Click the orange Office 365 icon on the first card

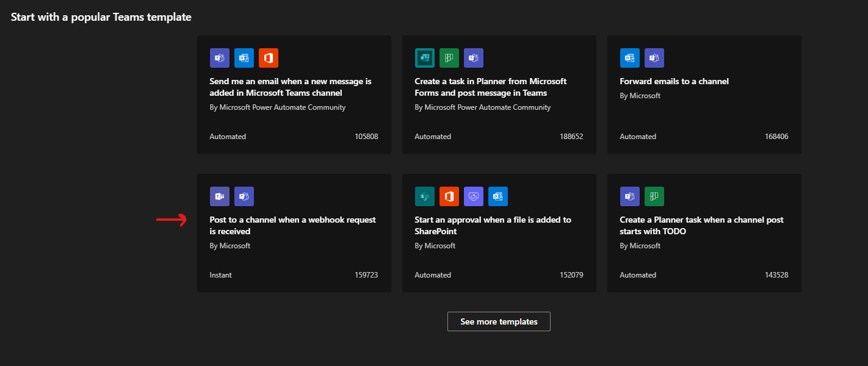(269, 58)
